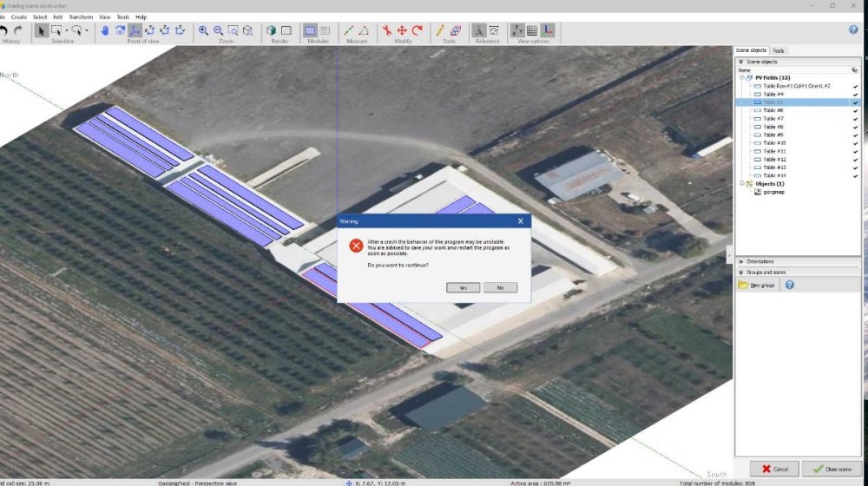Click the New group button

pos(757,285)
